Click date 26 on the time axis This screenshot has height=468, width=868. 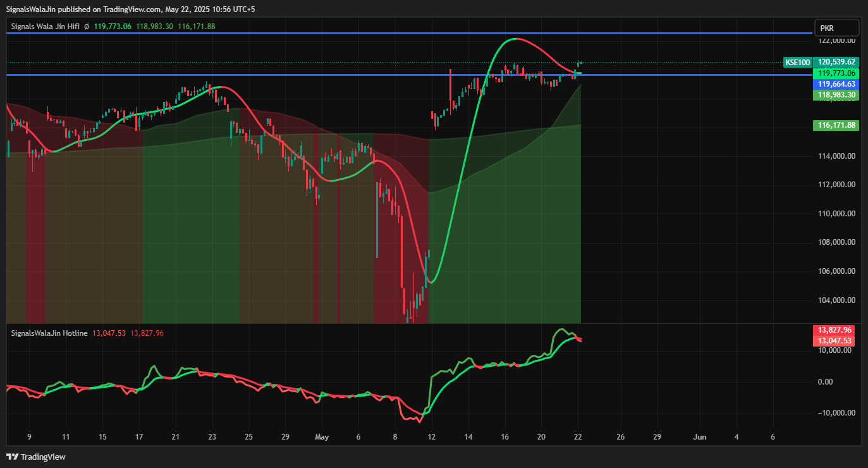pyautogui.click(x=620, y=437)
